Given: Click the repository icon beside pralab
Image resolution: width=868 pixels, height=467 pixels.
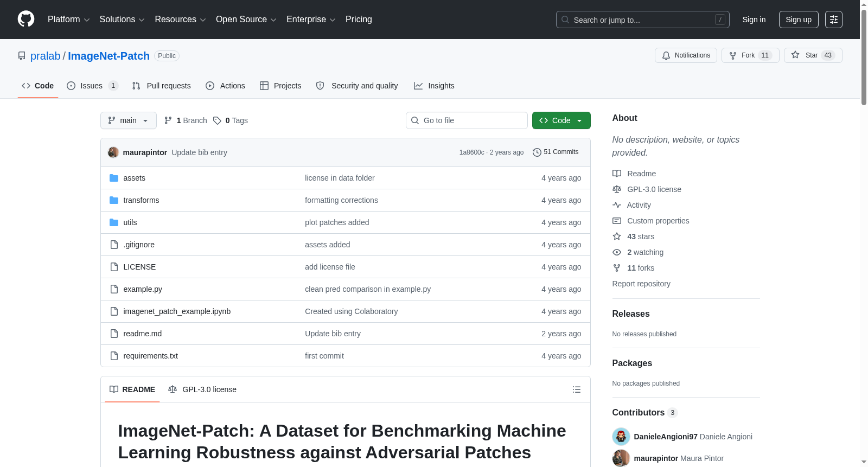Looking at the screenshot, I should click(22, 56).
